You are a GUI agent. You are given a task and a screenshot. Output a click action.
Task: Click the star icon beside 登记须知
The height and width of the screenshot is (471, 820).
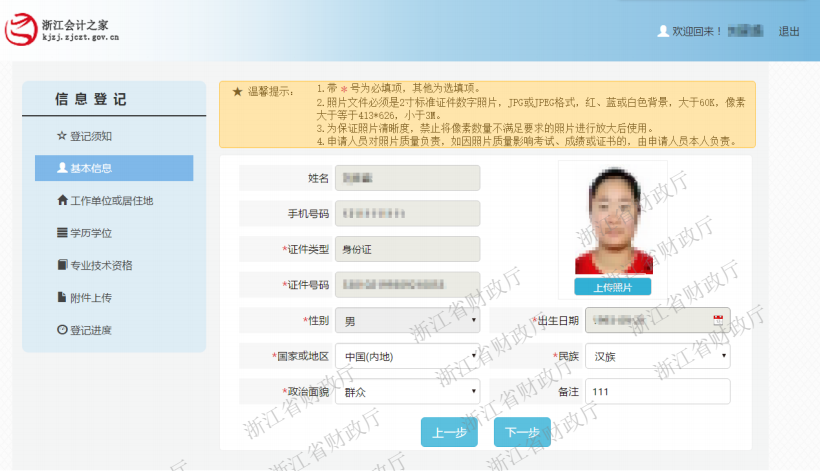point(62,135)
